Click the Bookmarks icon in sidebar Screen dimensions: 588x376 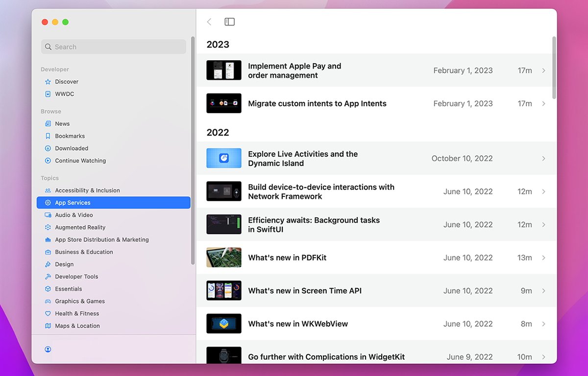coord(48,136)
